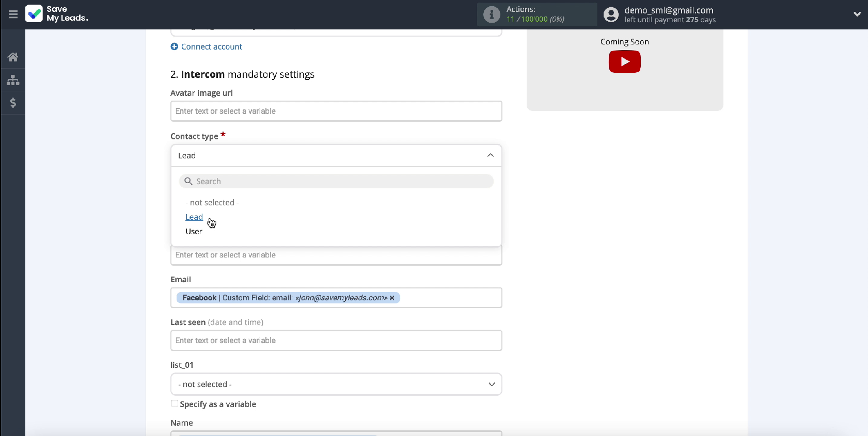Viewport: 868px width, 436px height.
Task: Enable Specify as a variable checkbox
Action: click(x=175, y=404)
